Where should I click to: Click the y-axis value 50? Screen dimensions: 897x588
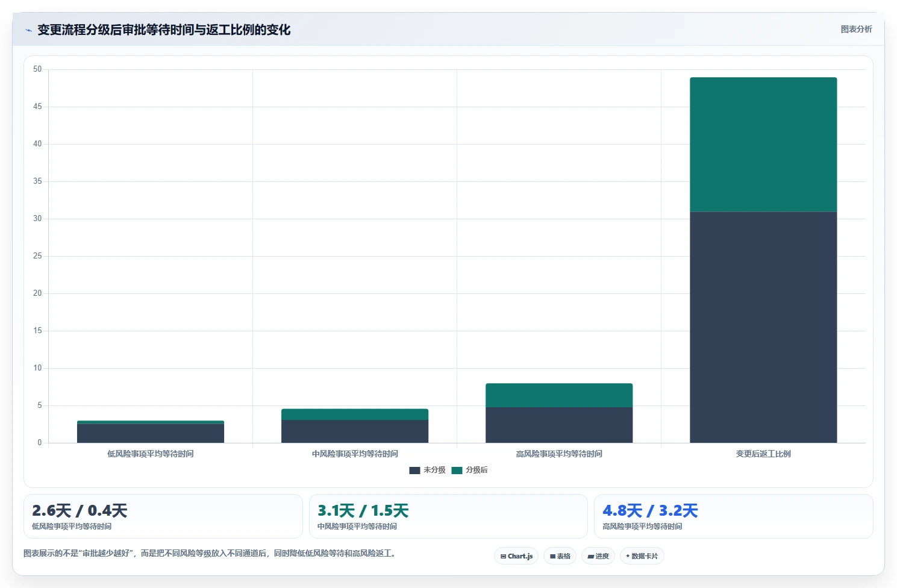point(37,69)
